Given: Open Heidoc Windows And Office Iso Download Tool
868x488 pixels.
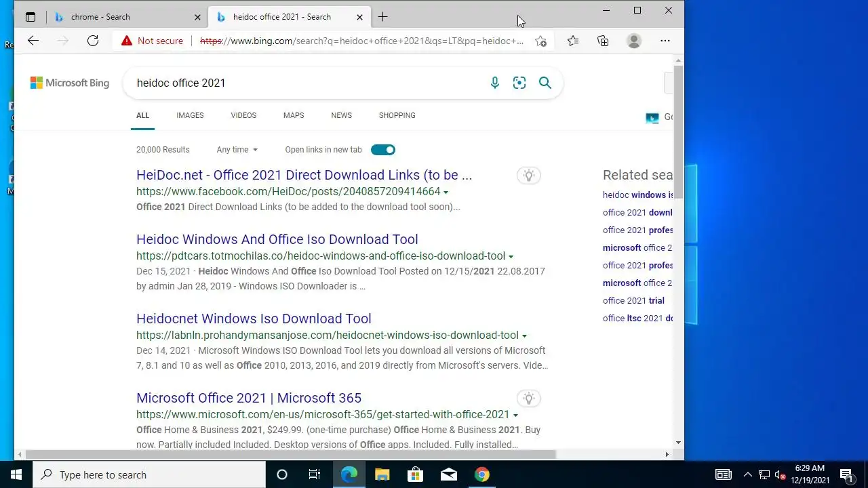Looking at the screenshot, I should point(277,239).
